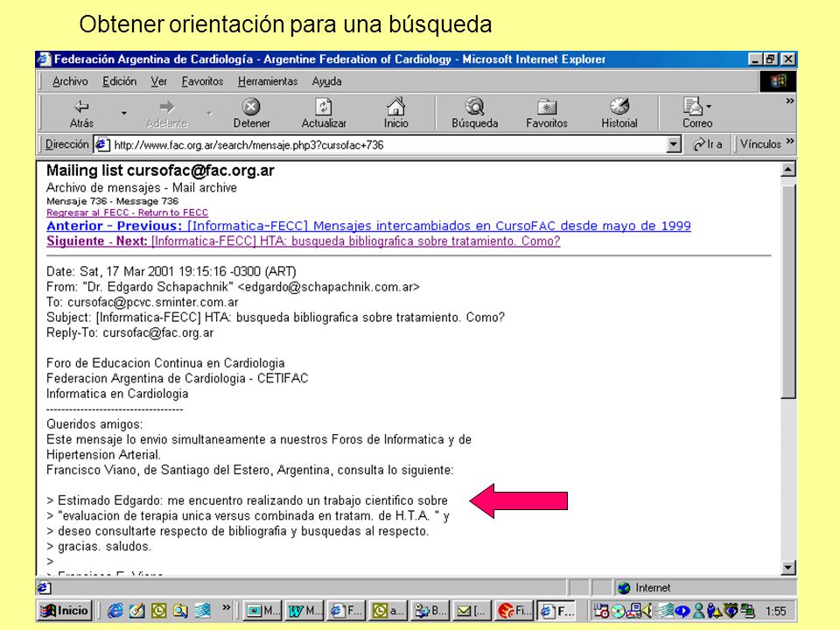Click the stacked pages quick launch icon
The height and width of the screenshot is (630, 840).
[x=202, y=611]
